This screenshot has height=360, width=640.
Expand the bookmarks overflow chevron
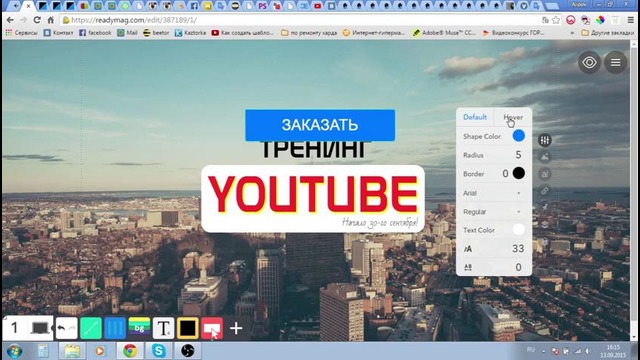tap(572, 33)
